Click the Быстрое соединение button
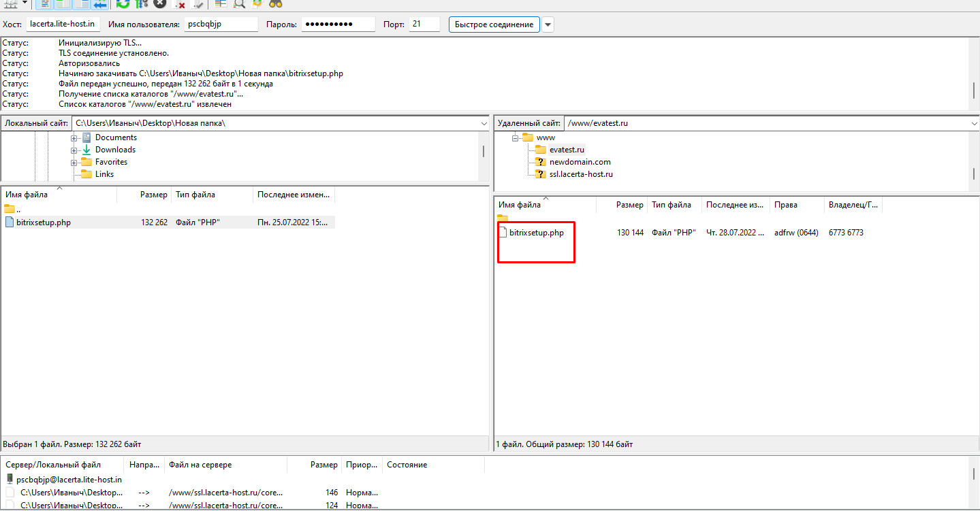Viewport: 980px width, 511px height. pyautogui.click(x=494, y=24)
